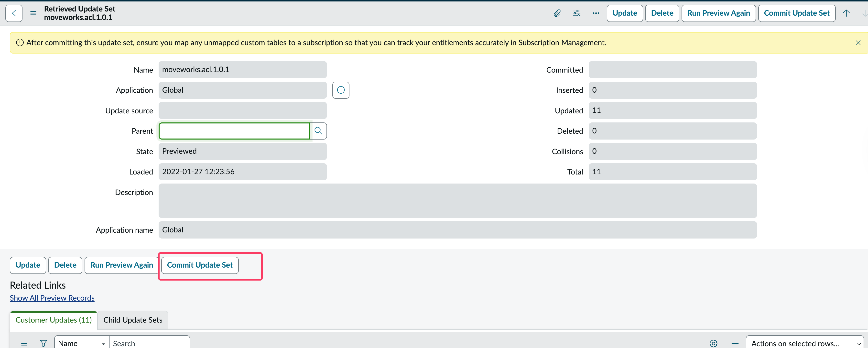Click the header Run Preview Again button
Image resolution: width=868 pixels, height=348 pixels.
pos(718,13)
